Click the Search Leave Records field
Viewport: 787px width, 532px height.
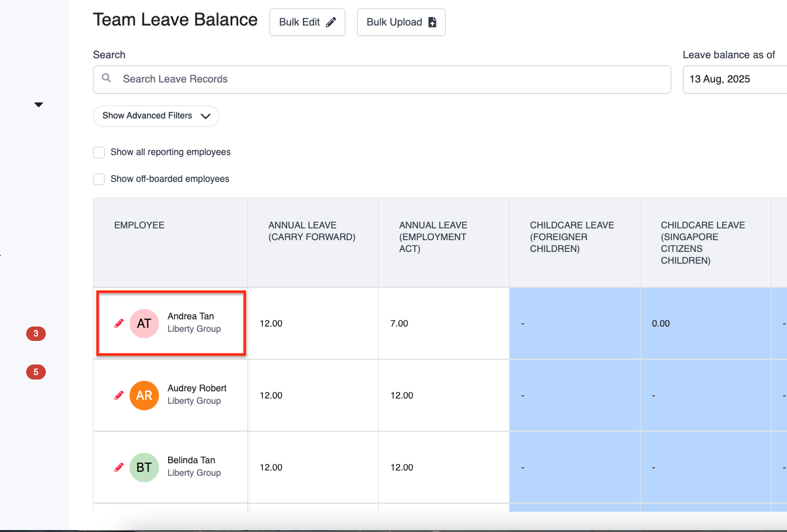(382, 79)
